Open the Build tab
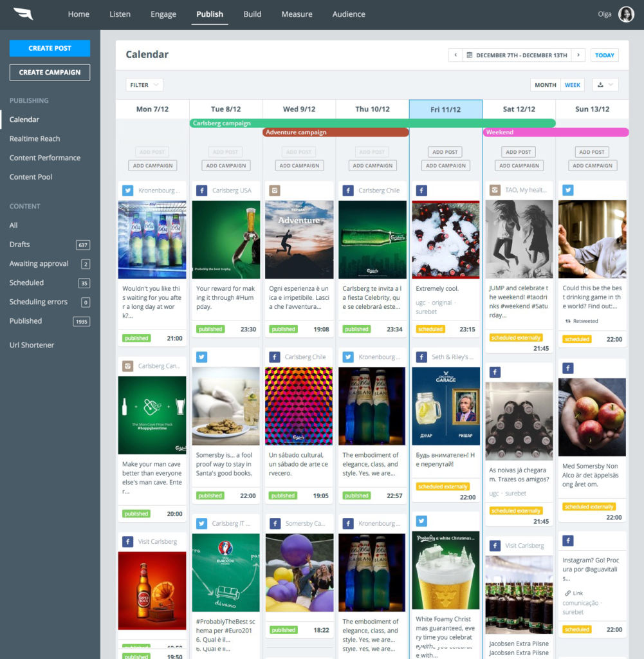 click(252, 14)
